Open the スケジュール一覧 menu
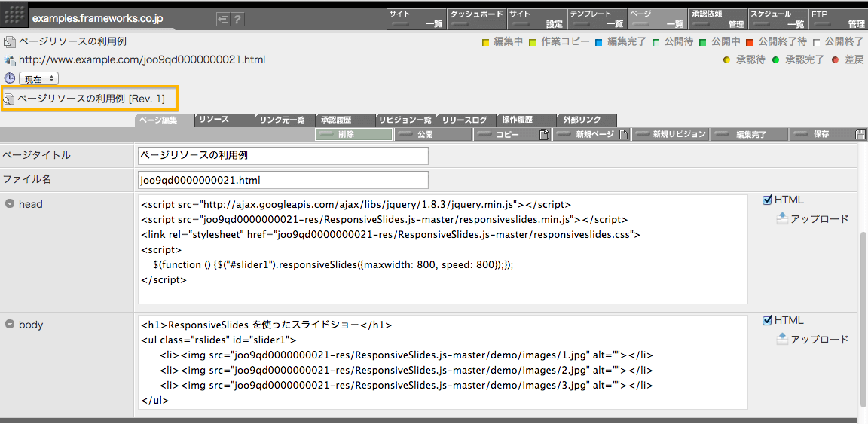This screenshot has height=424, width=868. [778, 19]
